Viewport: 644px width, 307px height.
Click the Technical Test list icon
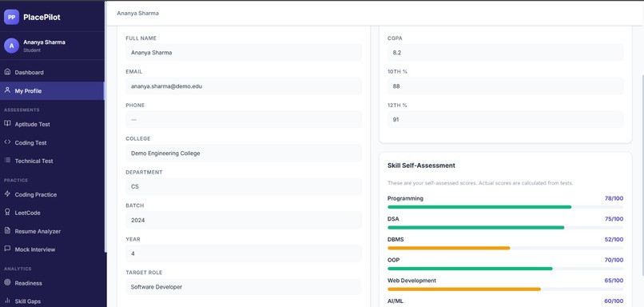pos(7,160)
